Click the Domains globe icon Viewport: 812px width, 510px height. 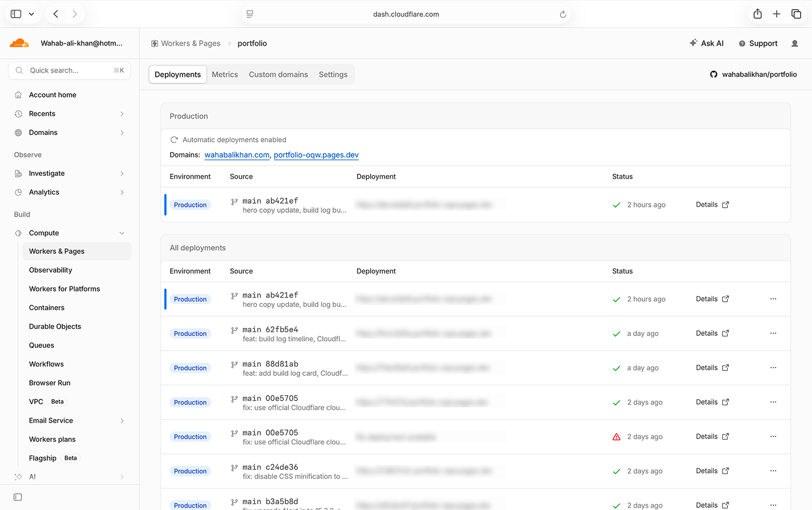point(18,133)
